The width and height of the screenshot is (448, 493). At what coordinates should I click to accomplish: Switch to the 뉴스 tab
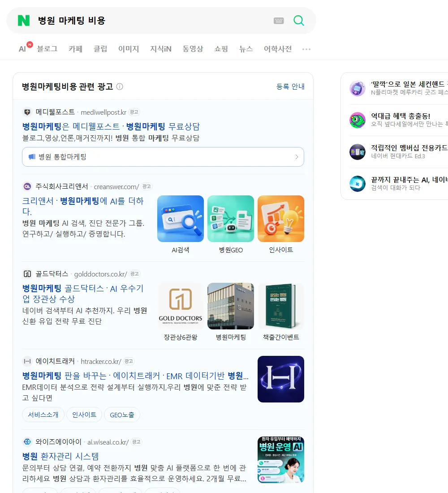[246, 49]
